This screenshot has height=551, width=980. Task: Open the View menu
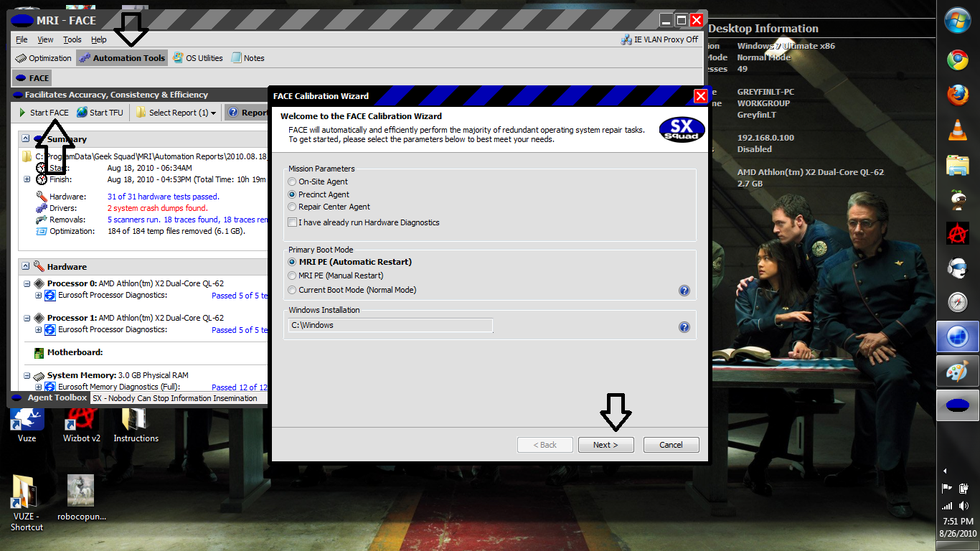pos(45,40)
